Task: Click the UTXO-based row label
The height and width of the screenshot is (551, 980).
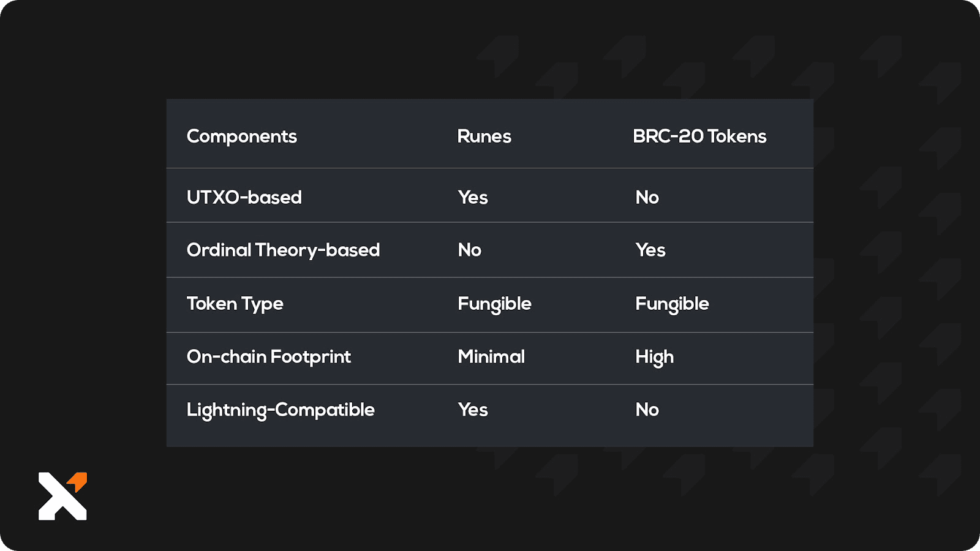Action: [x=244, y=197]
